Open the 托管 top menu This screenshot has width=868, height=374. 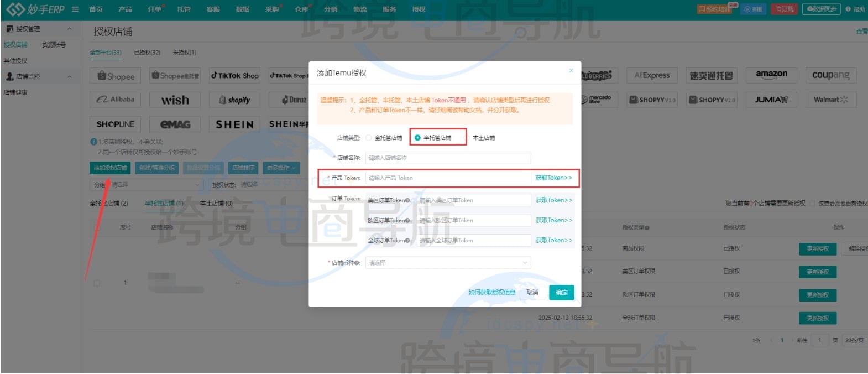coord(184,9)
